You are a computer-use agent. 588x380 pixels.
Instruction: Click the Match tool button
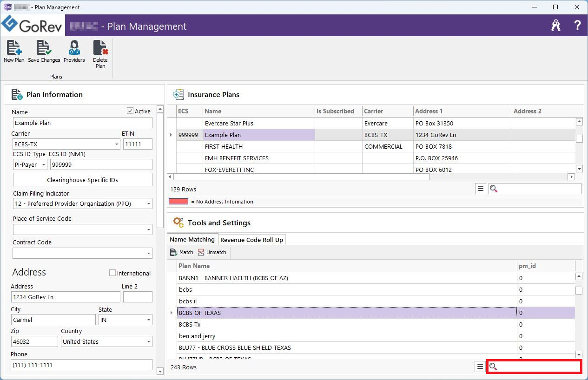[x=182, y=252]
